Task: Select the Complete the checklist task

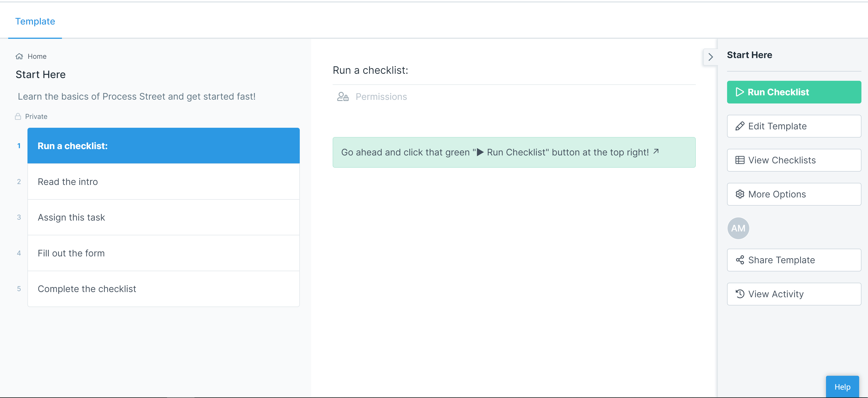Action: click(163, 289)
